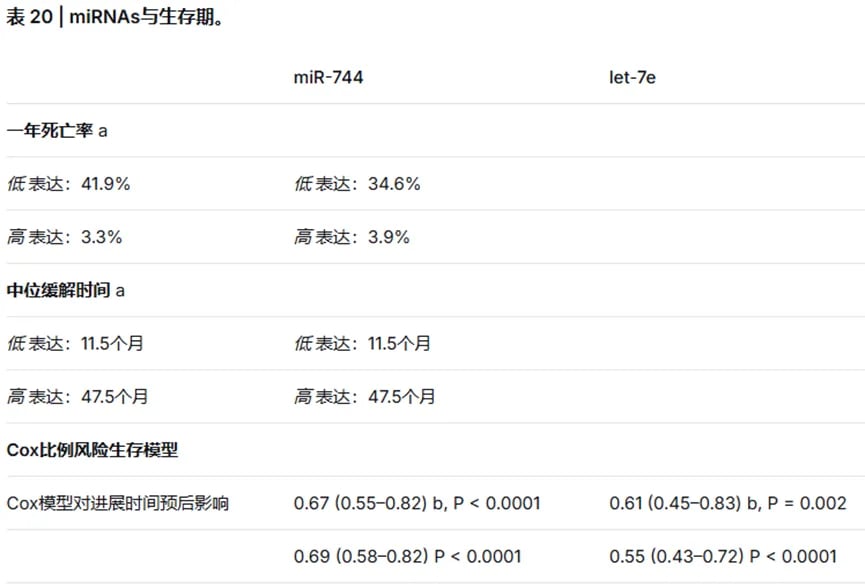Click the cell '低表达: 34.6%'

pyautogui.click(x=357, y=184)
